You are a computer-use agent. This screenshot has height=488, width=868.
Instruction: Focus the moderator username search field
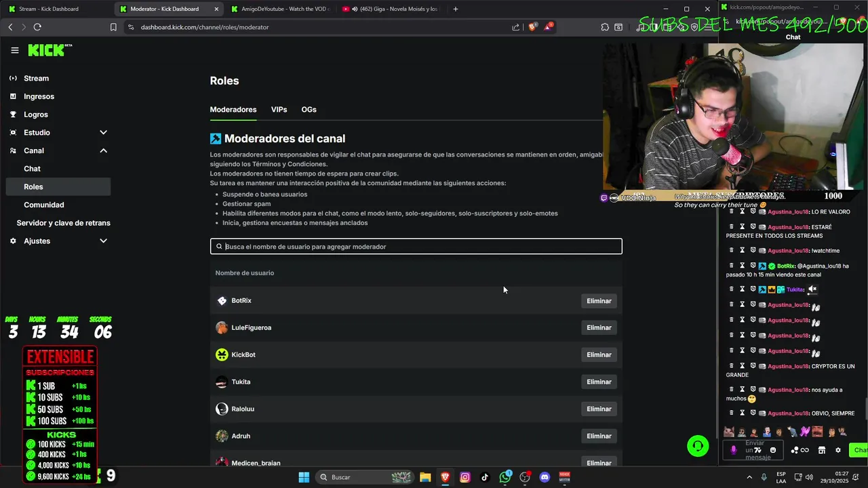pos(416,247)
